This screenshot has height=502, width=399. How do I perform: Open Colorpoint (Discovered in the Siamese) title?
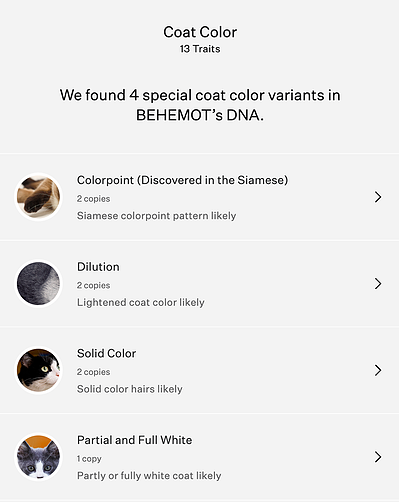[x=182, y=180]
